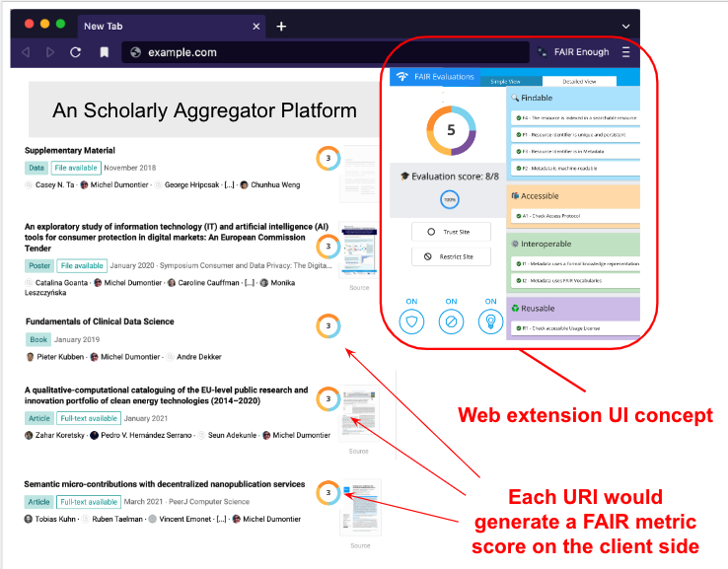The width and height of the screenshot is (728, 569).
Task: Click the Data tag on Supplementary Material
Action: (36, 168)
